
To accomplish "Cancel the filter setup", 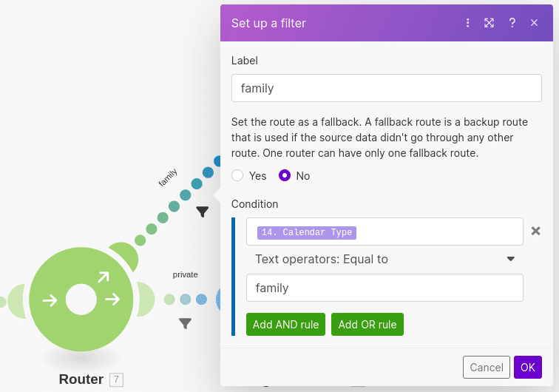I will (x=487, y=368).
